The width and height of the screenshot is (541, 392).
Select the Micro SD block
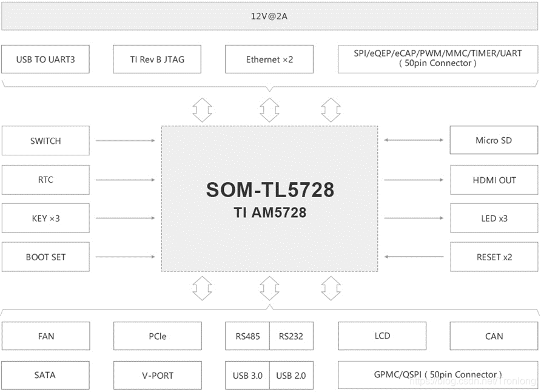point(494,140)
